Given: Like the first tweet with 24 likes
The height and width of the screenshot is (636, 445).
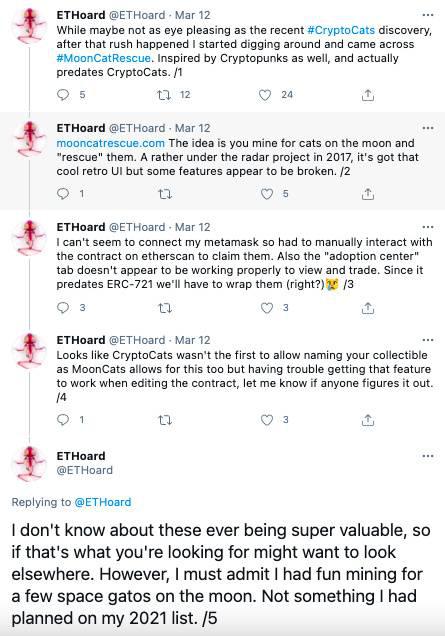Looking at the screenshot, I should [x=265, y=95].
